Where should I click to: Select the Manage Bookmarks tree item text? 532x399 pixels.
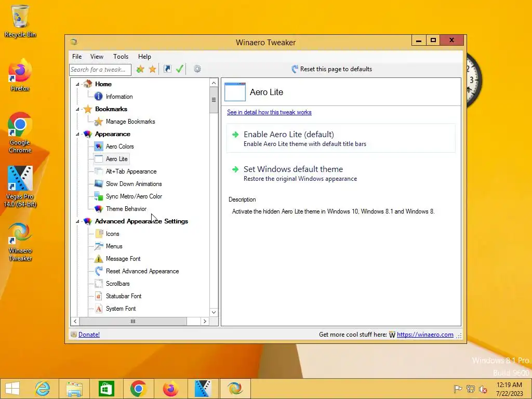[130, 122]
